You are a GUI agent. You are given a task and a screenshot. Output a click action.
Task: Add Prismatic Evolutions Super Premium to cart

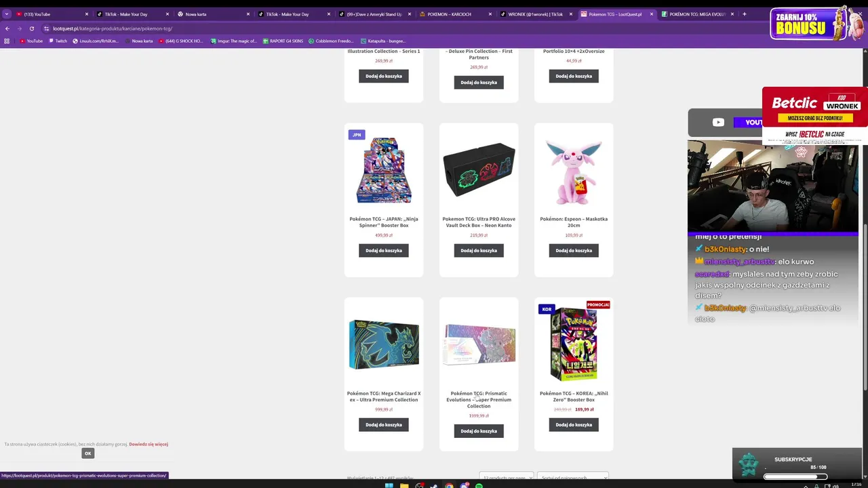[x=479, y=431]
